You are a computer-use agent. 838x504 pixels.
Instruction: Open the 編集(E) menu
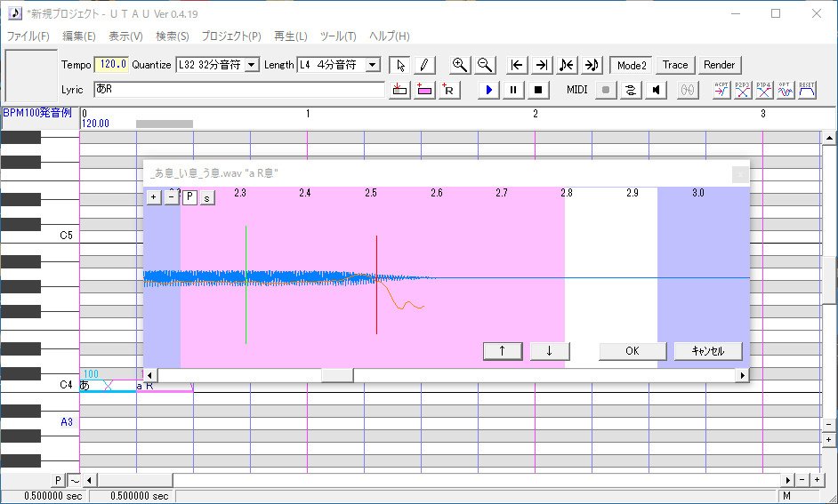79,36
